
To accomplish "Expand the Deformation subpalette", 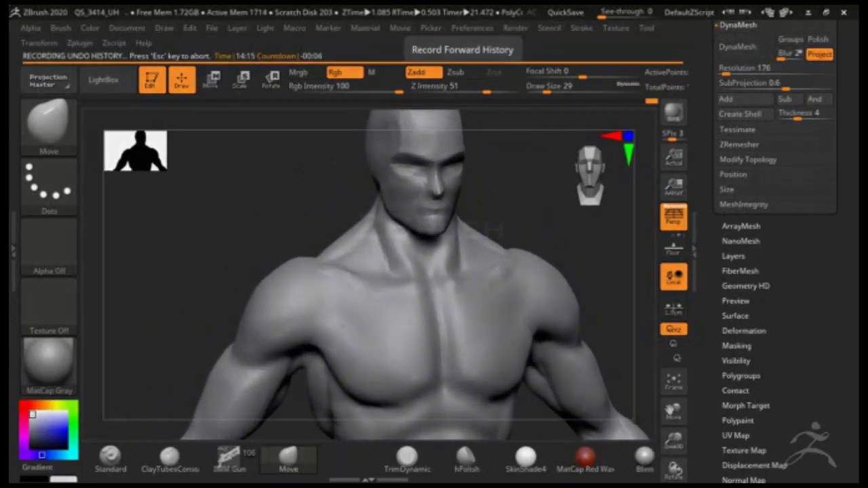I will pos(744,331).
